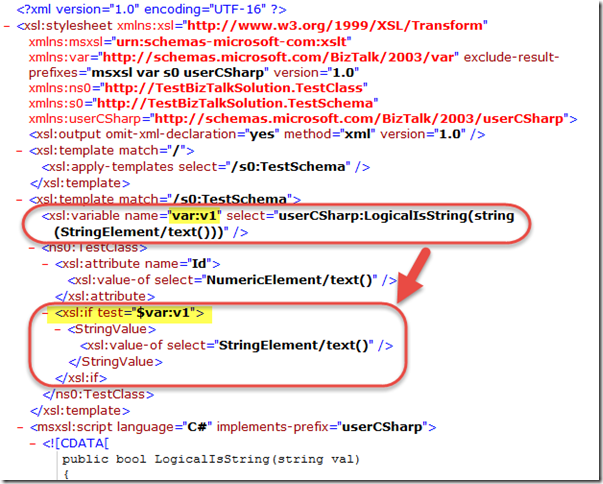Click the highlighted "var:v1" variable name

(195, 217)
